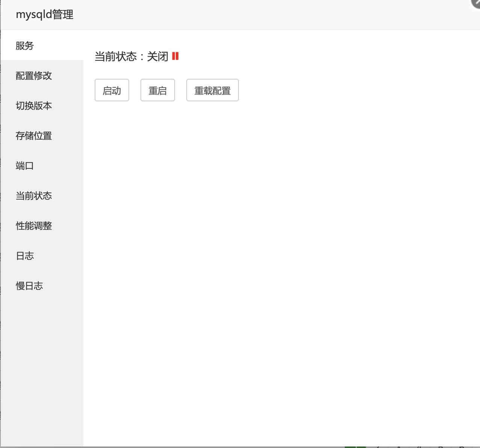The width and height of the screenshot is (480, 448).
Task: Click the 启动 button
Action: tap(112, 90)
